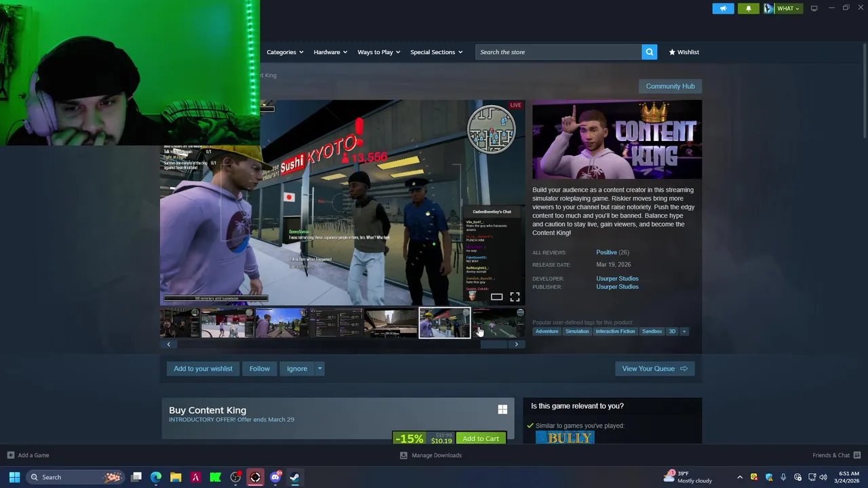Click the Windows platform icon in purchase box

pyautogui.click(x=502, y=409)
